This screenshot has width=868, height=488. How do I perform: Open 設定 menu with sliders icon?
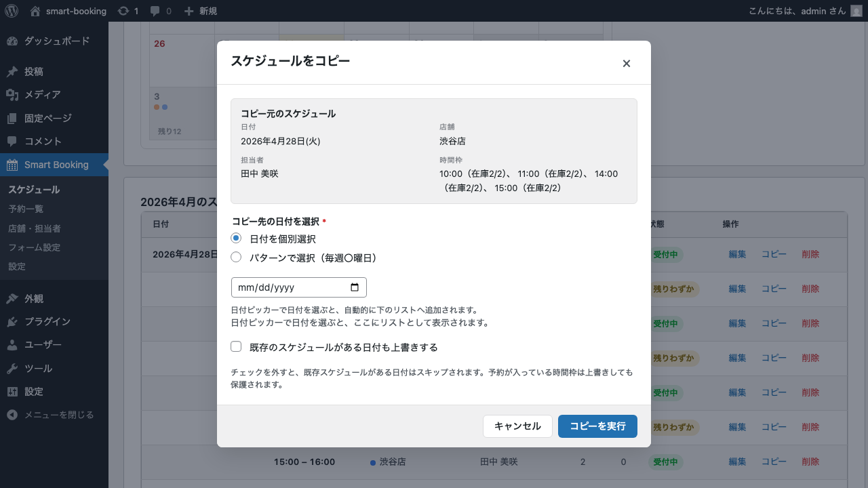tap(54, 392)
